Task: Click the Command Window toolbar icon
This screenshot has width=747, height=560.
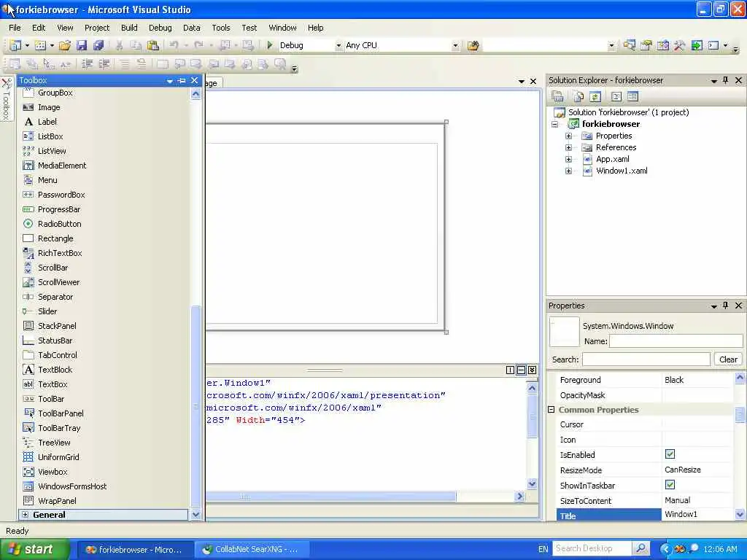Action: [x=713, y=45]
